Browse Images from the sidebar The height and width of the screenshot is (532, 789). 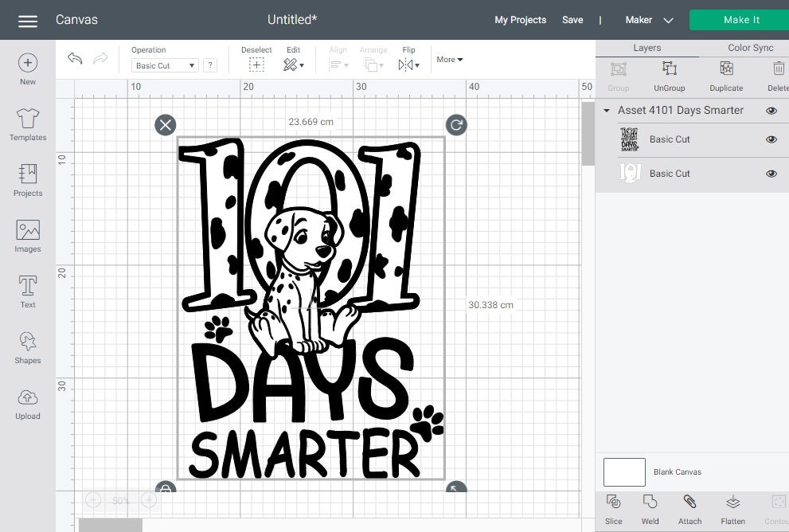27,237
